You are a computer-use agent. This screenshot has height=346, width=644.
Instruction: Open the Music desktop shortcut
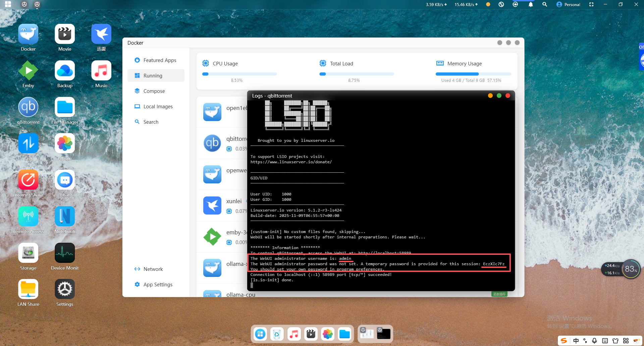point(101,71)
